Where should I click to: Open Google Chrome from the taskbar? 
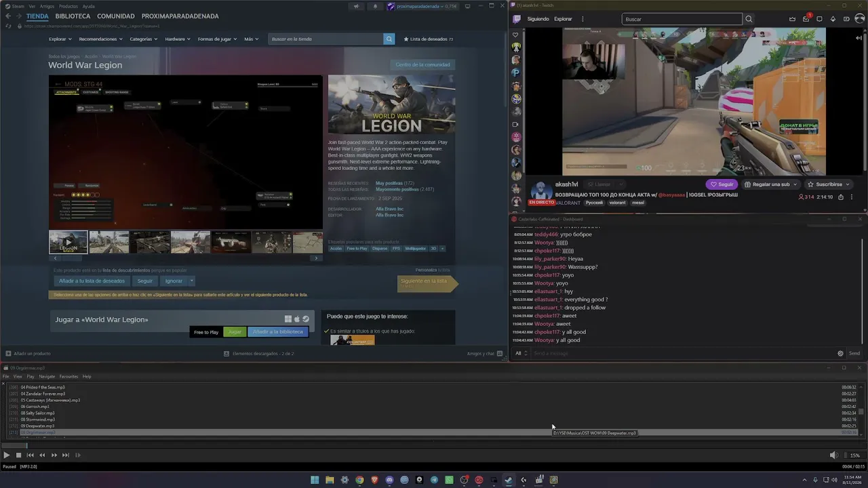359,480
